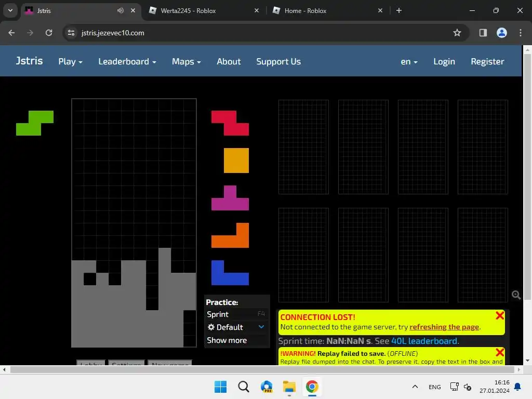The image size is (532, 399).
Task: Open Microsoft Edge from taskbar
Action: [x=267, y=387]
